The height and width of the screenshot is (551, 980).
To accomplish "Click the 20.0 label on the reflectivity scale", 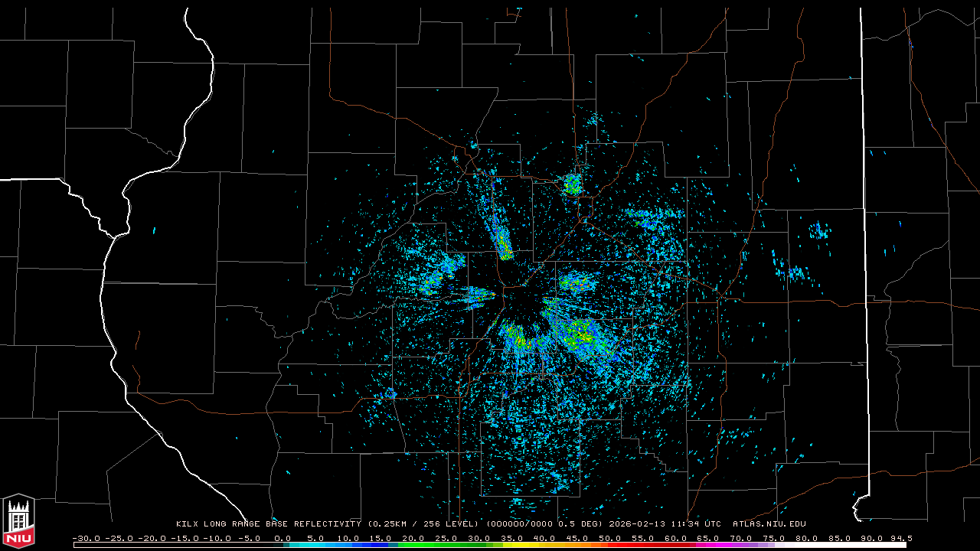I will 413,538.
